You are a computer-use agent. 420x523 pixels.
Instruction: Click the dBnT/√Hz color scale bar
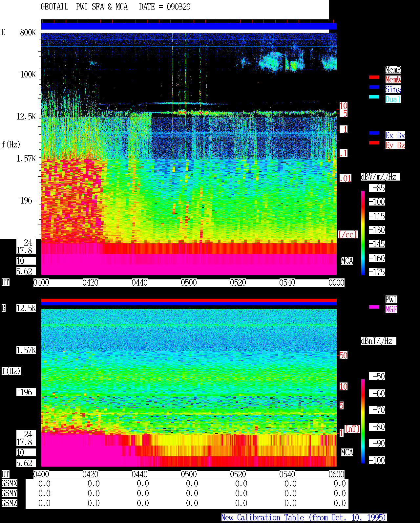tap(363, 421)
